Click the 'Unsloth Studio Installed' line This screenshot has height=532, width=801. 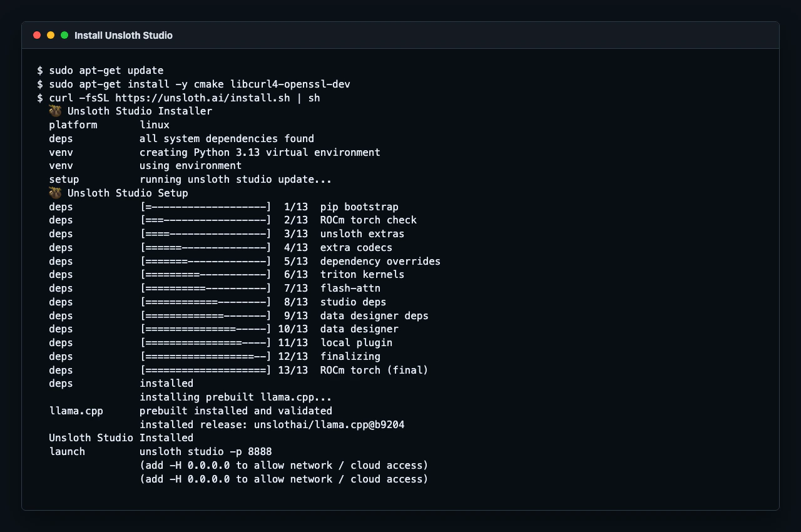pos(121,438)
